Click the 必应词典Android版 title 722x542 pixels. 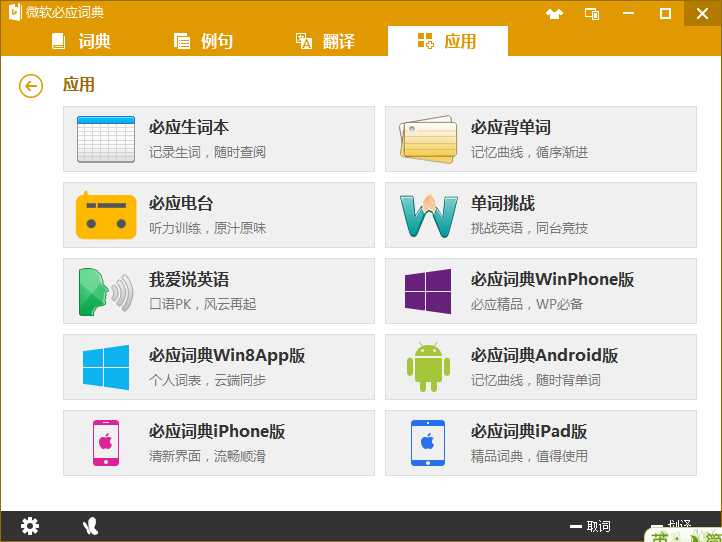(x=544, y=355)
